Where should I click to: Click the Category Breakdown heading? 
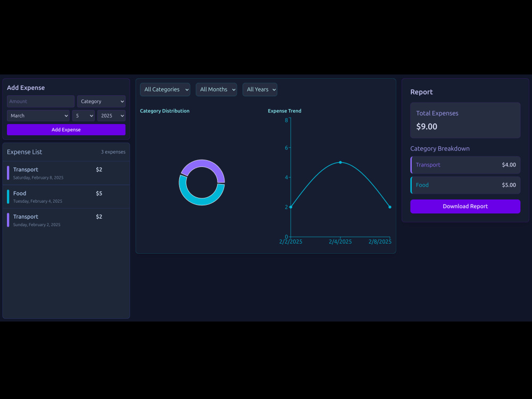[x=440, y=148]
